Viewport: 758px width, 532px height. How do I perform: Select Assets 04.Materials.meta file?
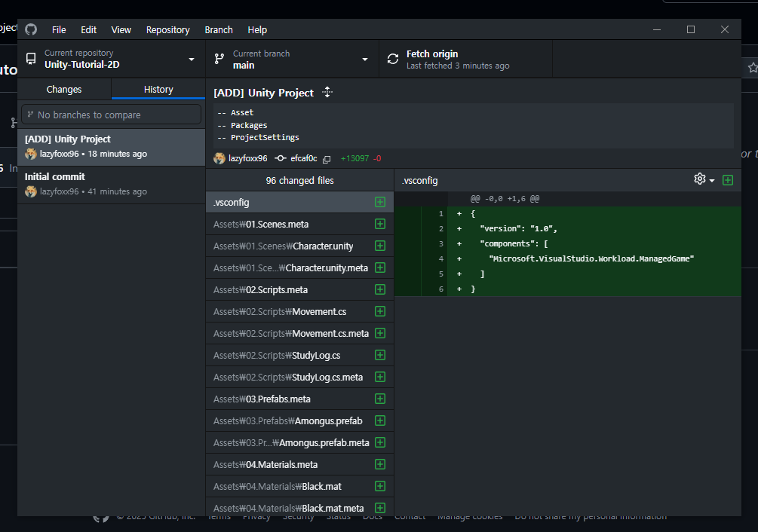click(299, 464)
